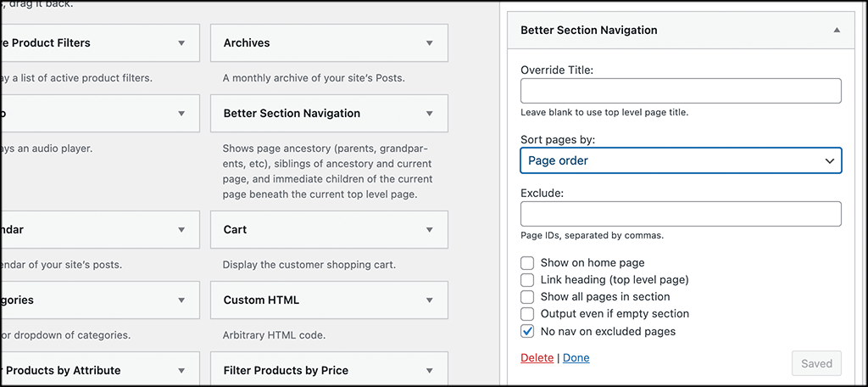Click 'Page IDs, separated by commas.' hint
Image resolution: width=868 pixels, height=387 pixels.
(x=593, y=235)
